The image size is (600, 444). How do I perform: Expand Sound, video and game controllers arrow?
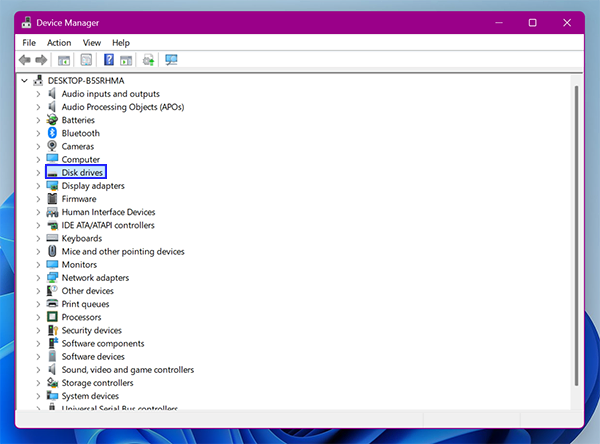tap(38, 370)
